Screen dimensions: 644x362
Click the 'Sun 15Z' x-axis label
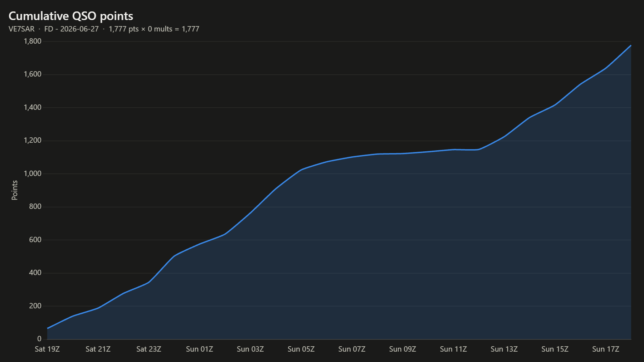click(555, 349)
